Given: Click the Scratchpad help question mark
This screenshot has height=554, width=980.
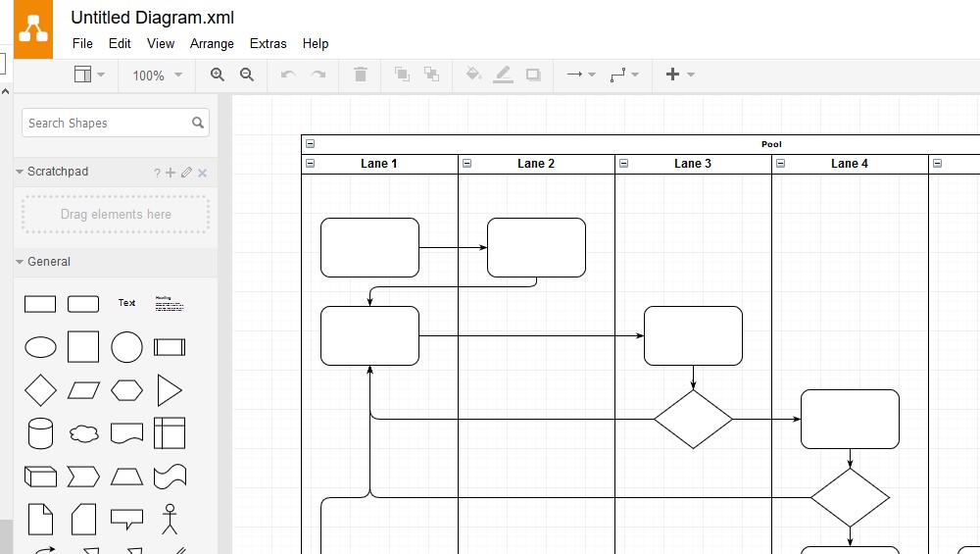Looking at the screenshot, I should click(157, 174).
